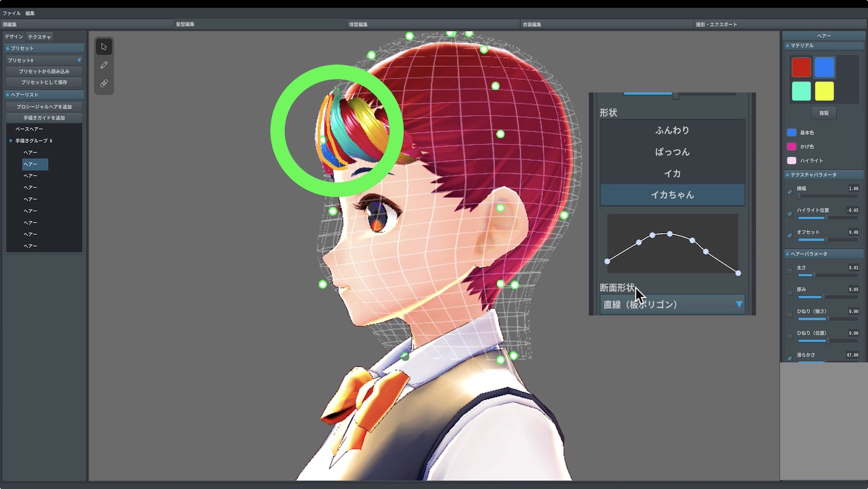Click the 太さ value field 0.03

click(x=853, y=268)
